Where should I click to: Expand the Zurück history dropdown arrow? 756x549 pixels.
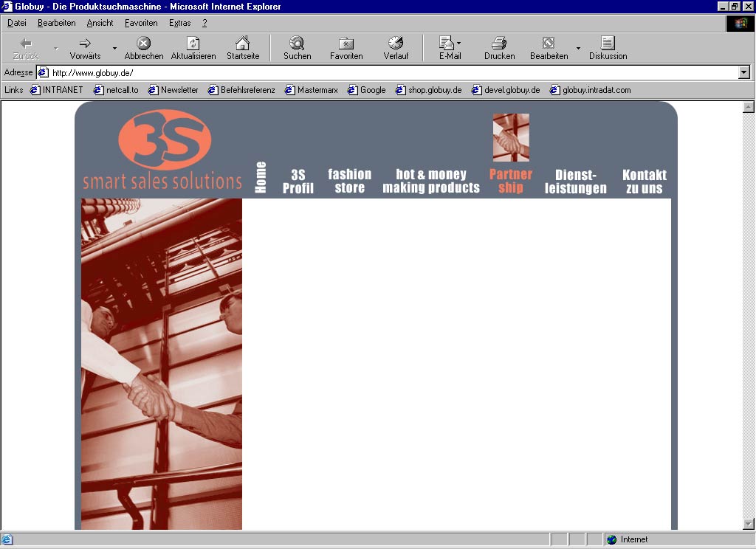(56, 48)
